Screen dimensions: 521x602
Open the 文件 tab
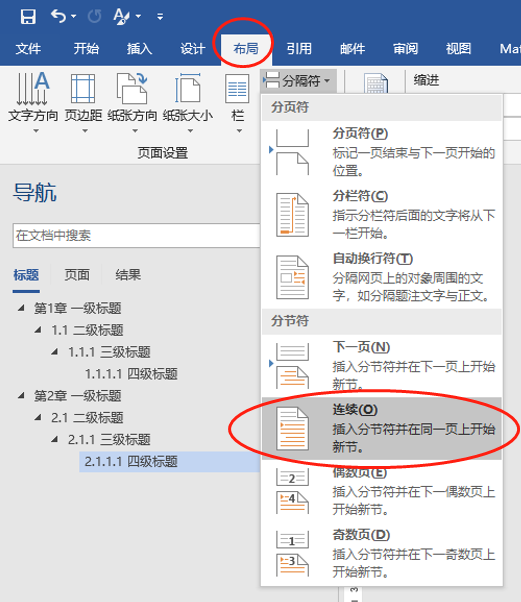click(28, 49)
